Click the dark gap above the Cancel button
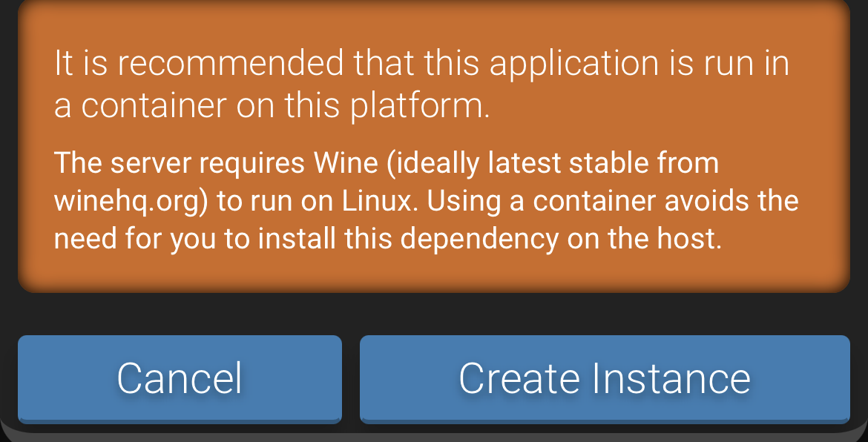Viewport: 868px width, 442px height. point(180,314)
